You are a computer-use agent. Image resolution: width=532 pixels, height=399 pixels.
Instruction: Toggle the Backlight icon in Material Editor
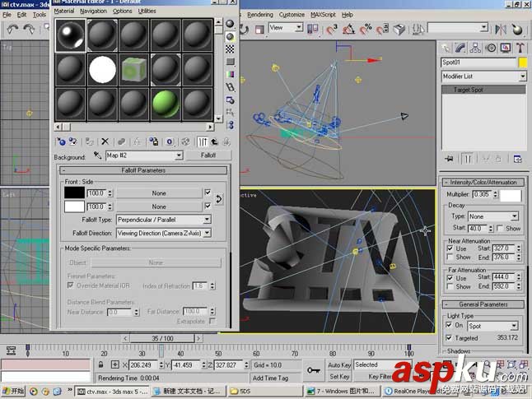(x=230, y=37)
